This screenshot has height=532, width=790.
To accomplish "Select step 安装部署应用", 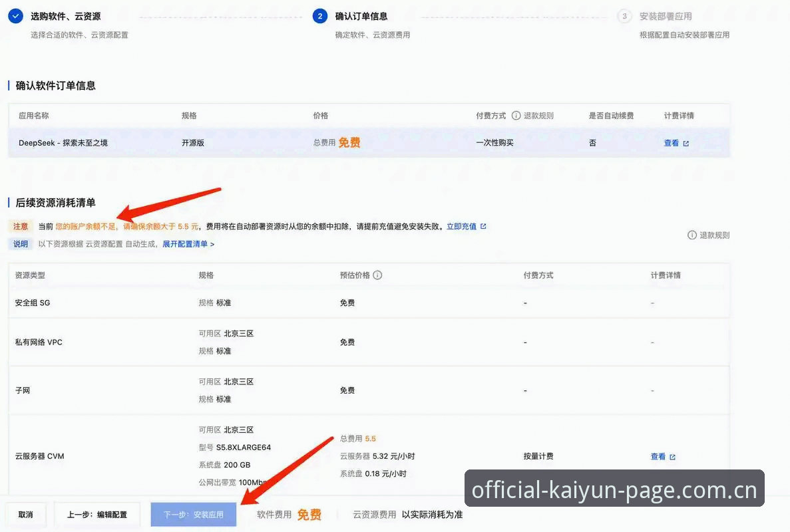I will tap(666, 16).
